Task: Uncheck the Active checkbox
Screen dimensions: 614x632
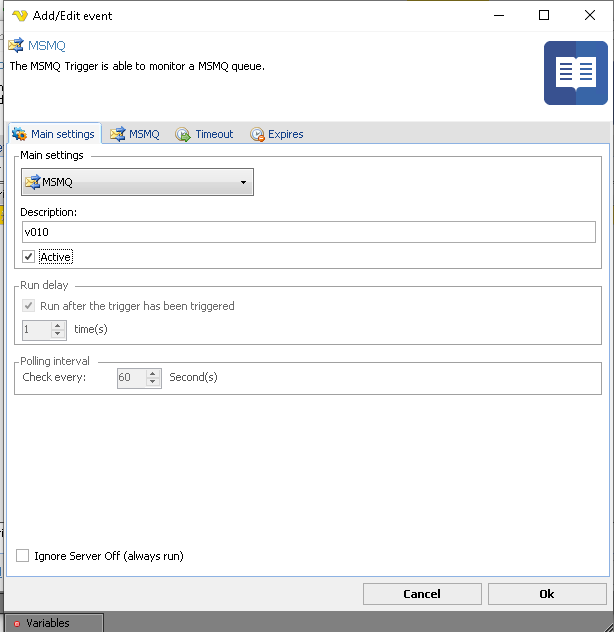Action: click(28, 257)
